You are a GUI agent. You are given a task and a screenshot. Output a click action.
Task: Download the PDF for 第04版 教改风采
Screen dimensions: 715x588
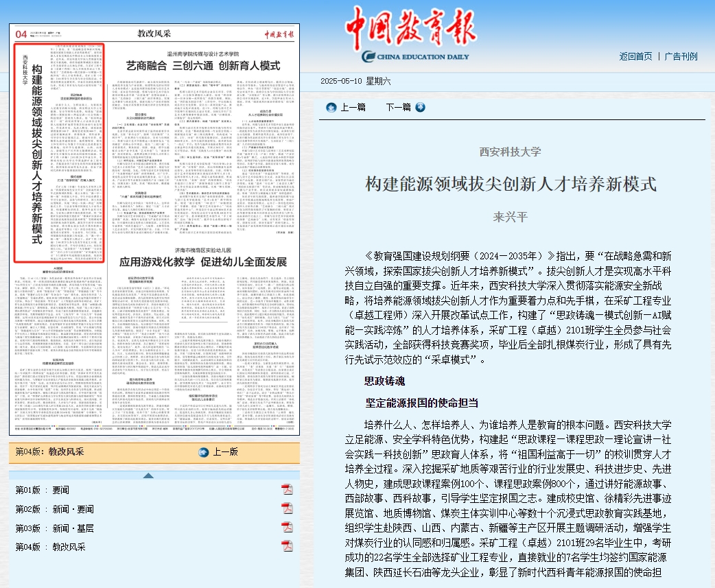(287, 547)
